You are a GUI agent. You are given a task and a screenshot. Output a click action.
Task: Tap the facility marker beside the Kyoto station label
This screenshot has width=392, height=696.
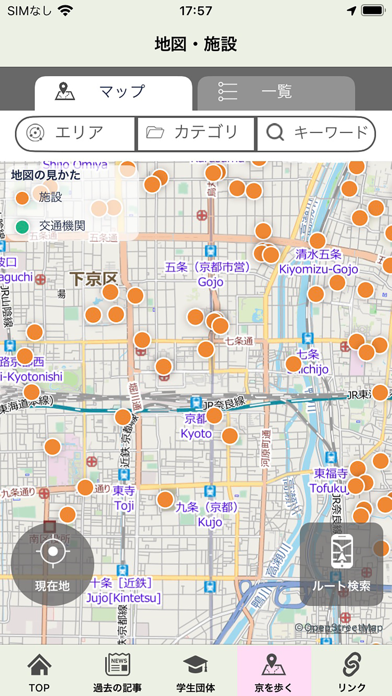point(214,415)
